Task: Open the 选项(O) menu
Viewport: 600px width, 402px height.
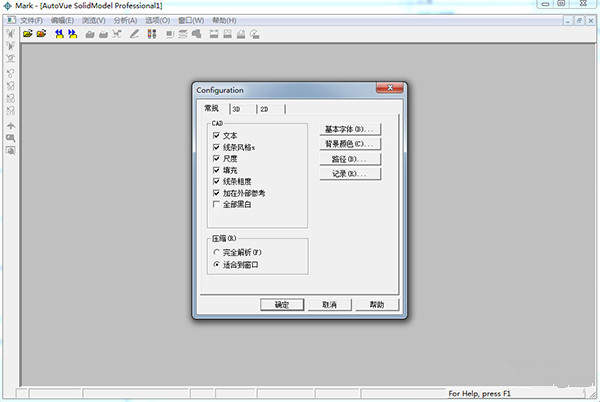Action: [x=157, y=20]
